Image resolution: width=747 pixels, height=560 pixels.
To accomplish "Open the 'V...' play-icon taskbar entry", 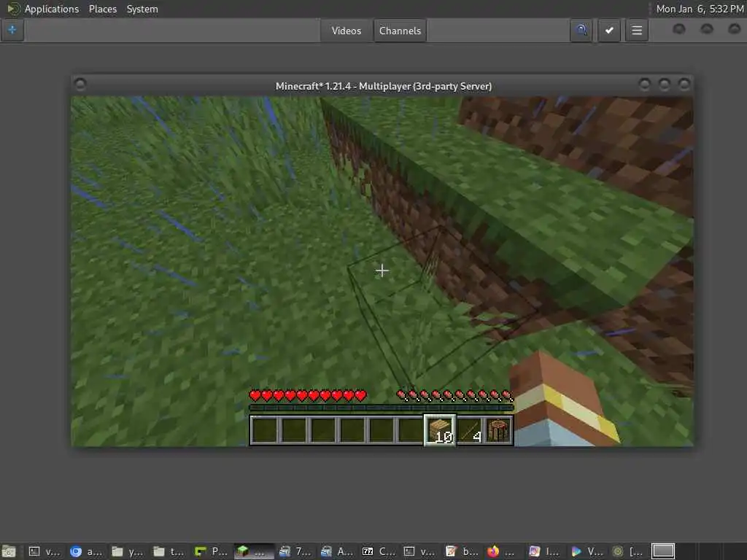I will pos(587,551).
